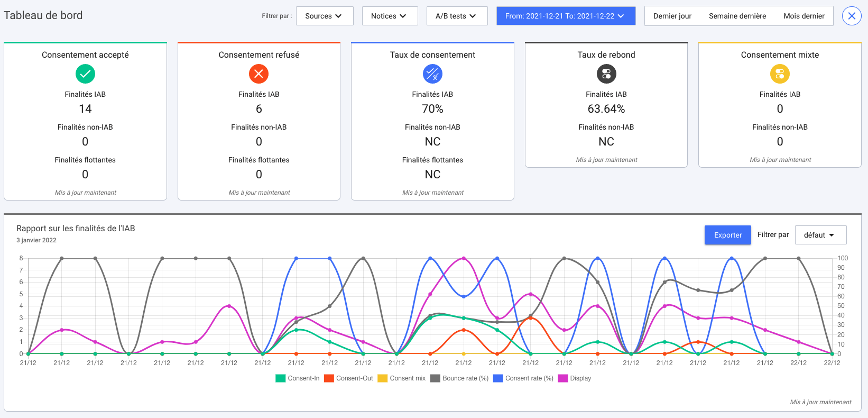Select the Mois dernier period
This screenshot has height=418, width=868.
tap(804, 16)
